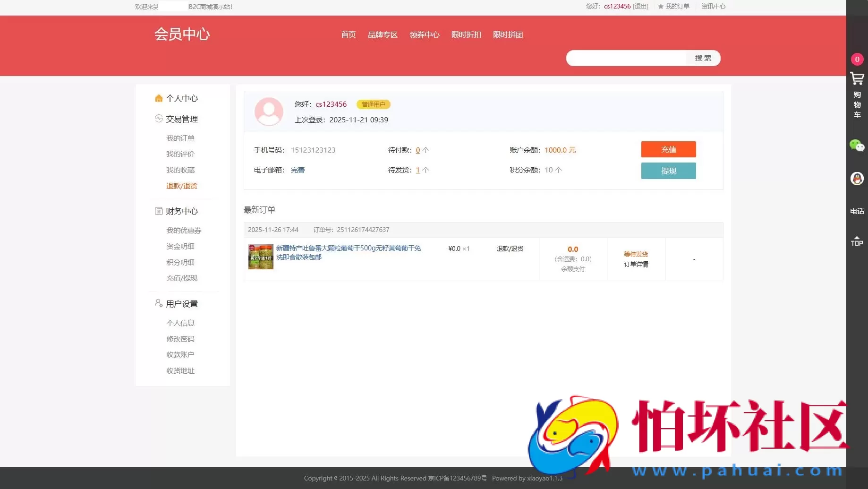Image resolution: width=868 pixels, height=489 pixels.
Task: Click the cart item count badge showing 0
Action: point(857,60)
